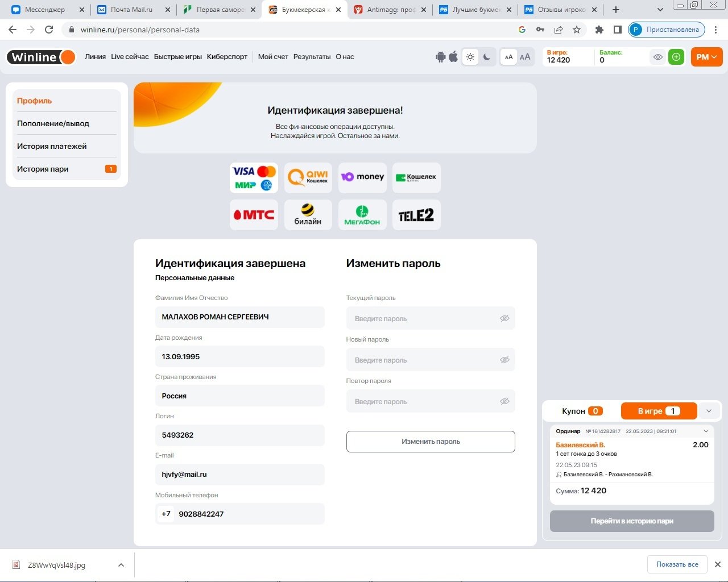728x582 pixels.
Task: Click the green add funds plus icon
Action: click(x=676, y=57)
